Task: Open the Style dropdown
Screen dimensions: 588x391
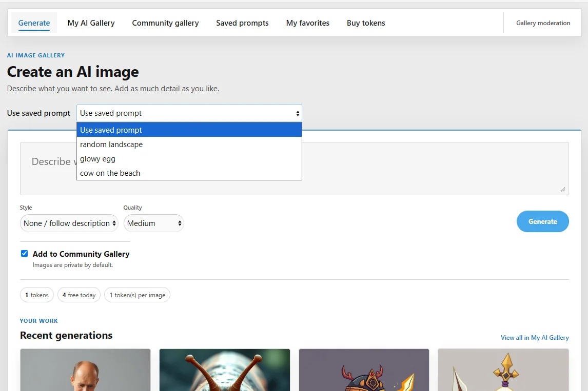Action: pos(69,223)
